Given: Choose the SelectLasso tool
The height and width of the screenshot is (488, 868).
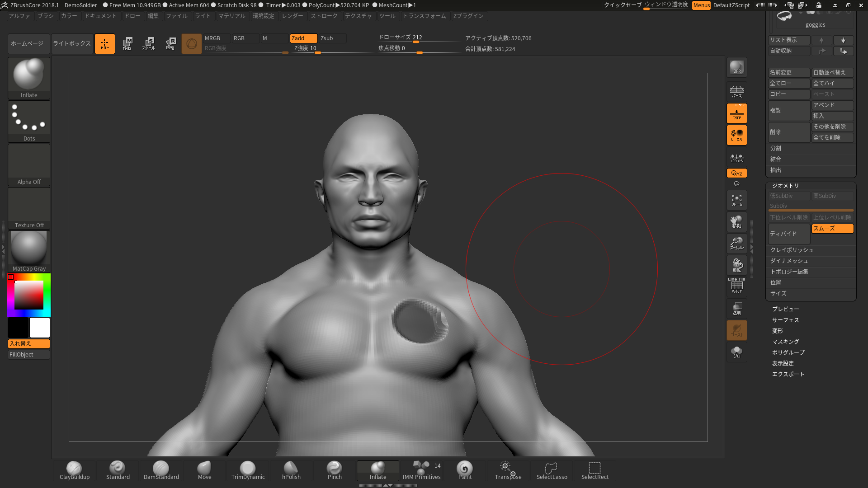Looking at the screenshot, I should 552,470.
